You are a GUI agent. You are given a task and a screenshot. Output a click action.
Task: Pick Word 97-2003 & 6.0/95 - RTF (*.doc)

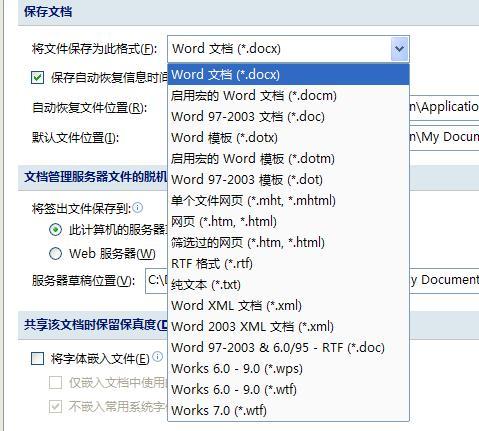coord(288,348)
